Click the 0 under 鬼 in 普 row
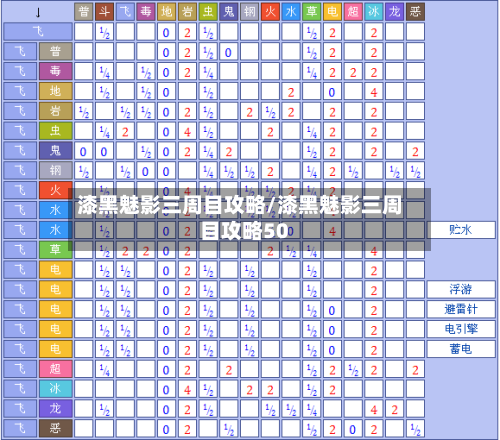500x440 pixels. (x=229, y=52)
